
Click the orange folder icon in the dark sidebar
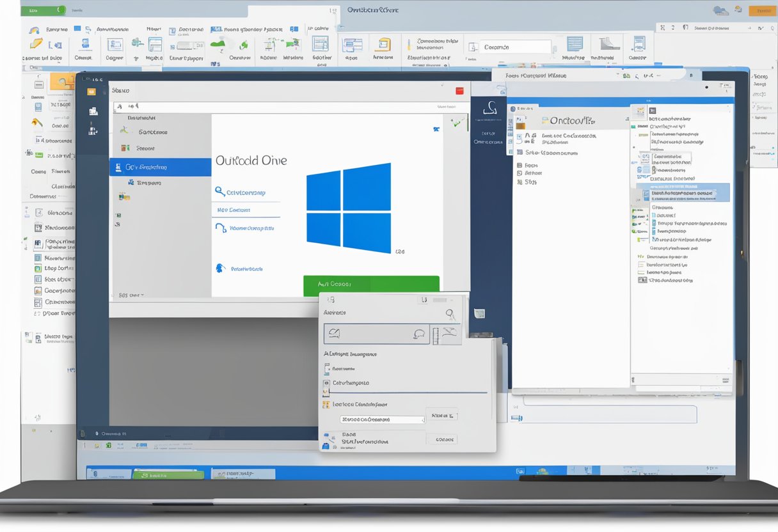click(91, 91)
